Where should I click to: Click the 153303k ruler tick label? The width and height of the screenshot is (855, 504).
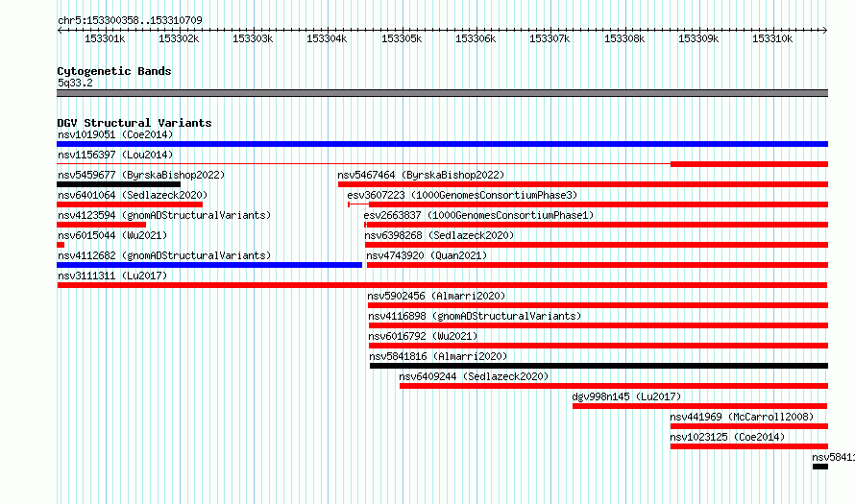coord(253,38)
